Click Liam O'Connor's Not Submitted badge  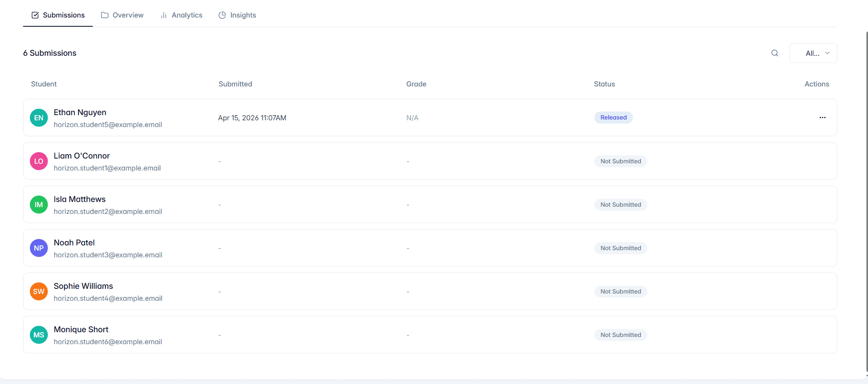pyautogui.click(x=621, y=161)
